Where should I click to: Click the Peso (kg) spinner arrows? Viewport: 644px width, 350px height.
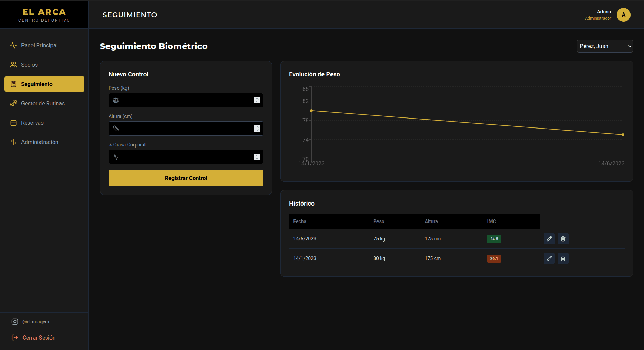(x=257, y=100)
